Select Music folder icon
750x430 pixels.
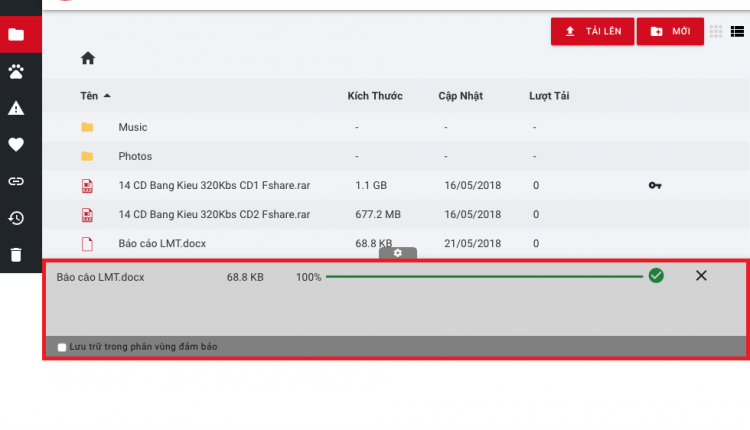87,127
